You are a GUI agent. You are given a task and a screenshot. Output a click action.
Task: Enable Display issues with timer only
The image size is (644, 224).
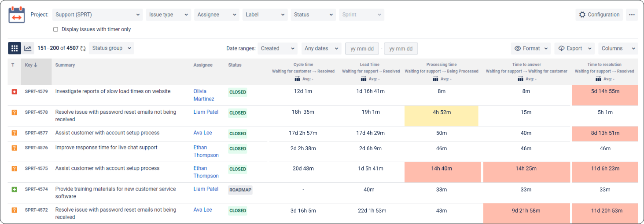tap(55, 29)
